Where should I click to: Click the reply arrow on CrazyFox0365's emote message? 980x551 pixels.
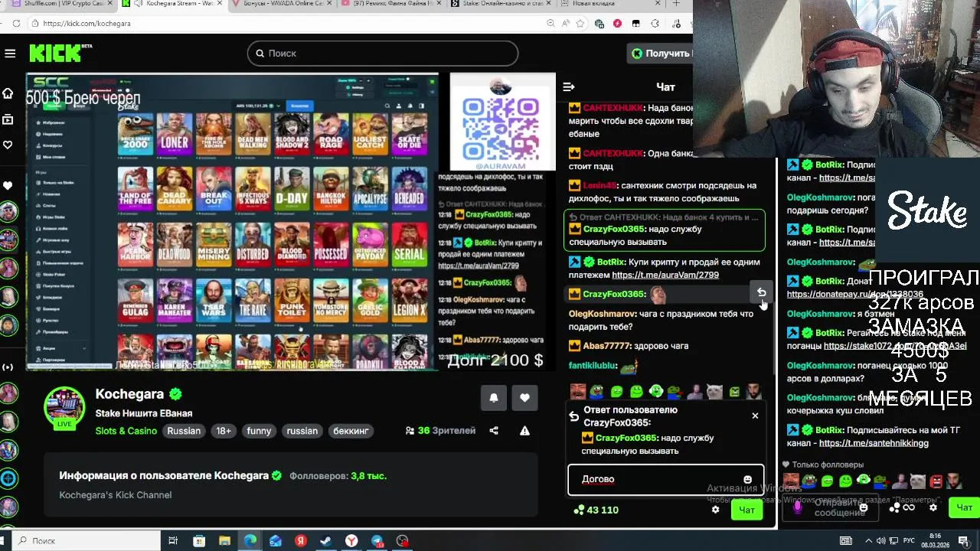[x=761, y=292]
